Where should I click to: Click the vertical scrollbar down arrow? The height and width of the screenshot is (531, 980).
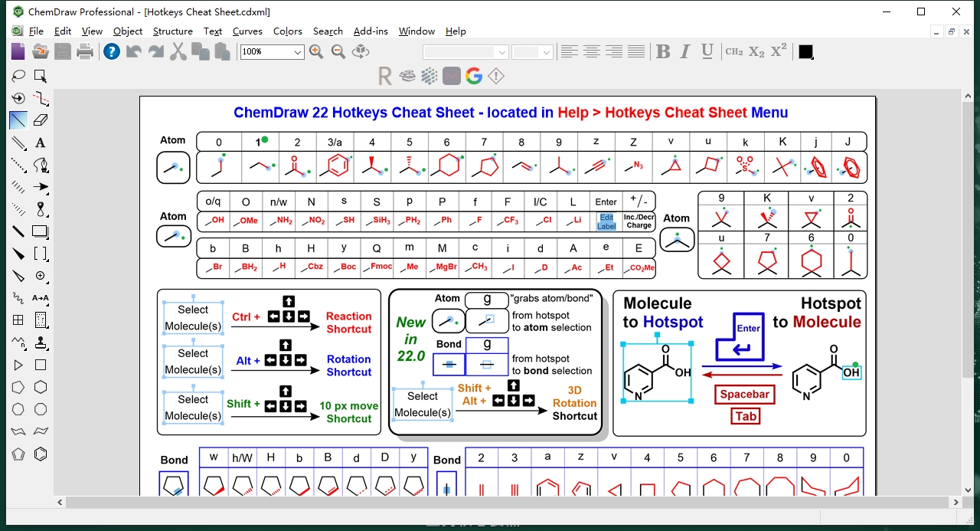pos(968,489)
